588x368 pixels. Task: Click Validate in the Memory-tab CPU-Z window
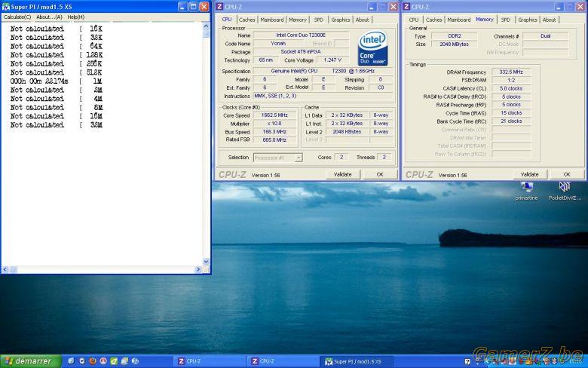(529, 174)
